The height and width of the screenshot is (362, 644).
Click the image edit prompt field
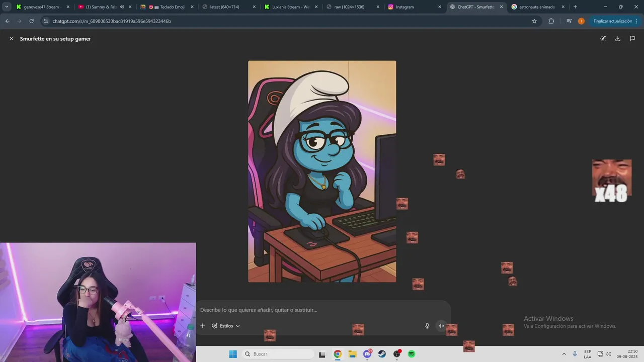[x=322, y=310]
